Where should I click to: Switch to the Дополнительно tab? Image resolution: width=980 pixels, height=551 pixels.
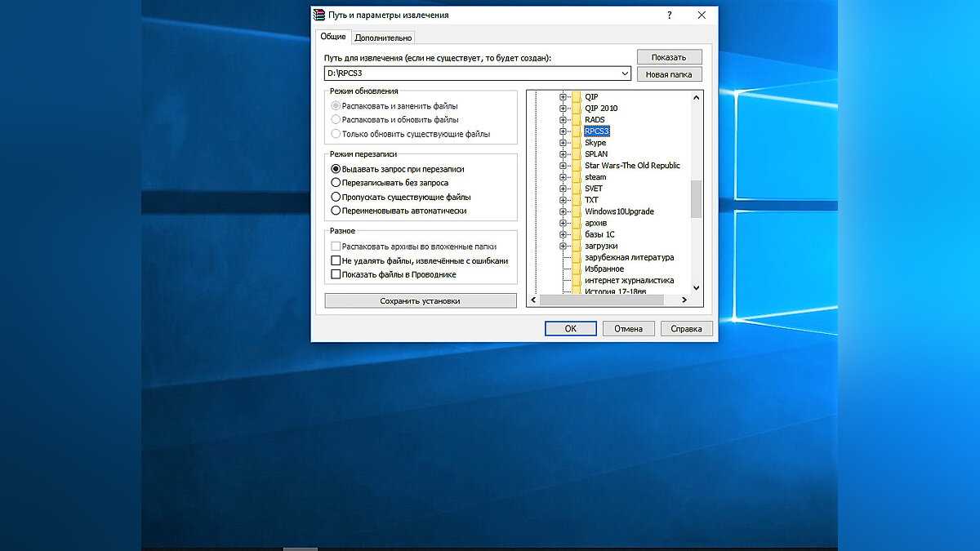383,38
